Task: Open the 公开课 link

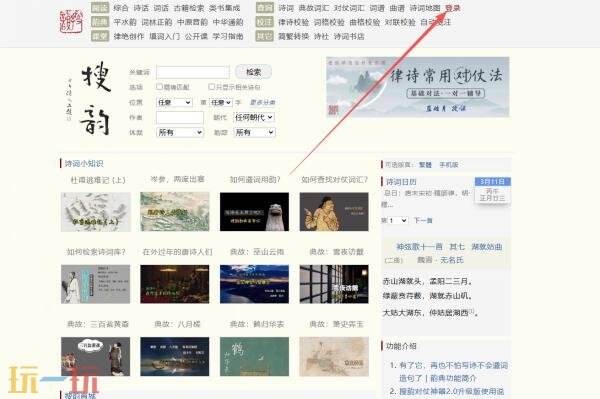Action: click(196, 36)
